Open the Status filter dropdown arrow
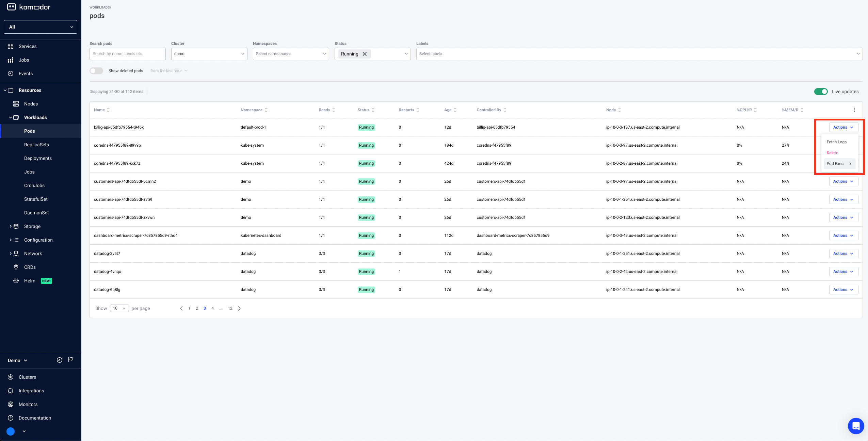 coord(406,54)
